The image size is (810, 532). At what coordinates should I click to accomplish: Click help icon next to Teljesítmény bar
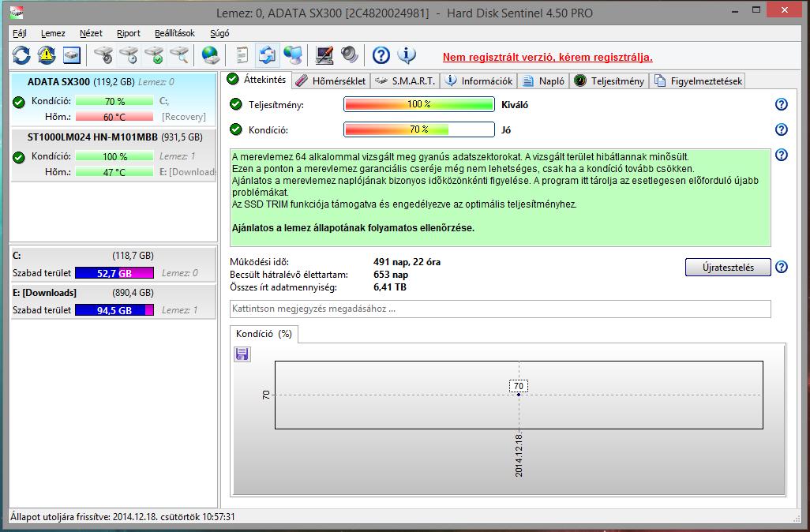coord(781,104)
